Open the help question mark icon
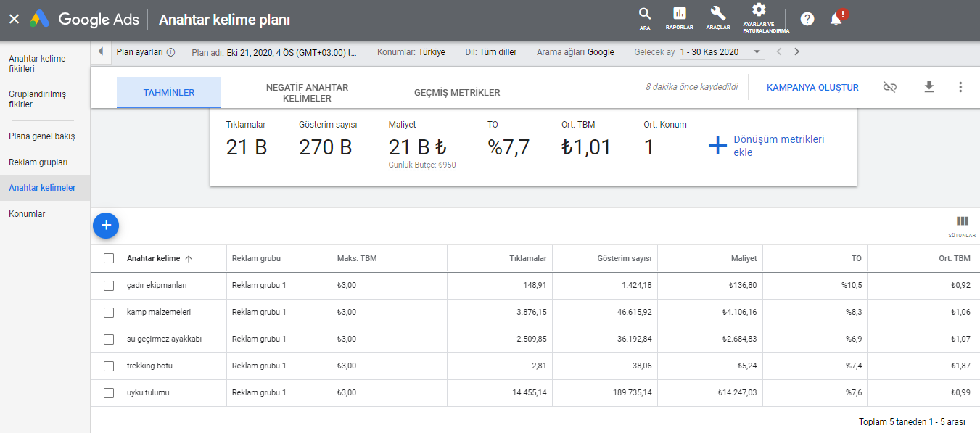The height and width of the screenshot is (433, 980). tap(807, 19)
